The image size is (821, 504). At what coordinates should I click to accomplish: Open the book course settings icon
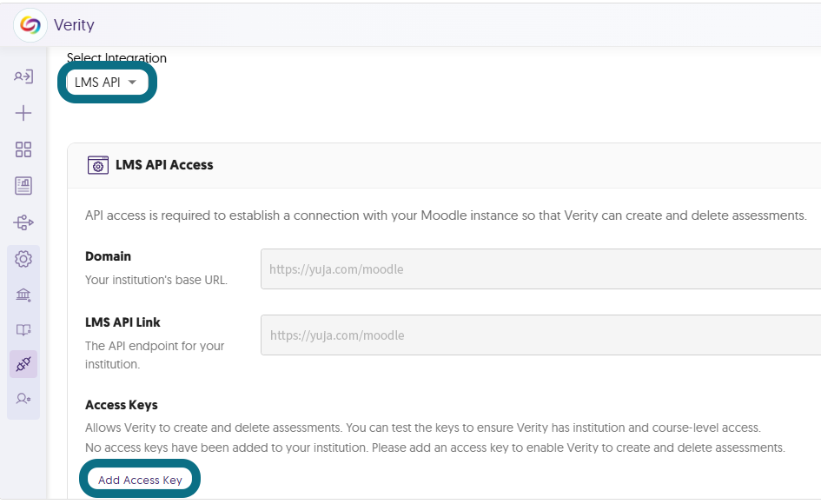23,329
